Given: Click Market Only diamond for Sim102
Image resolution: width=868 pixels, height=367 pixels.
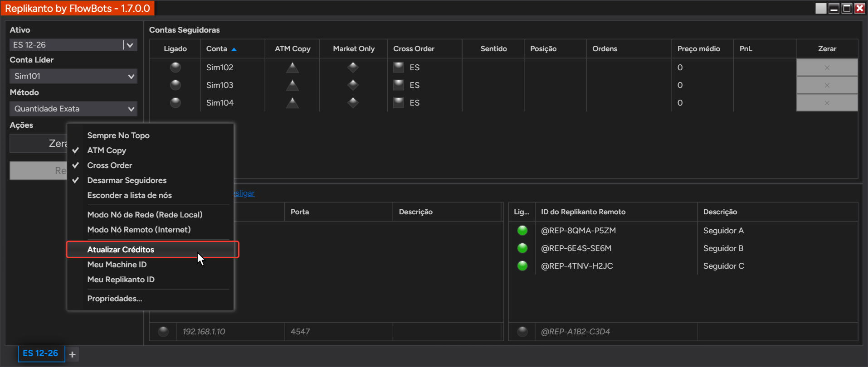Looking at the screenshot, I should pos(353,68).
